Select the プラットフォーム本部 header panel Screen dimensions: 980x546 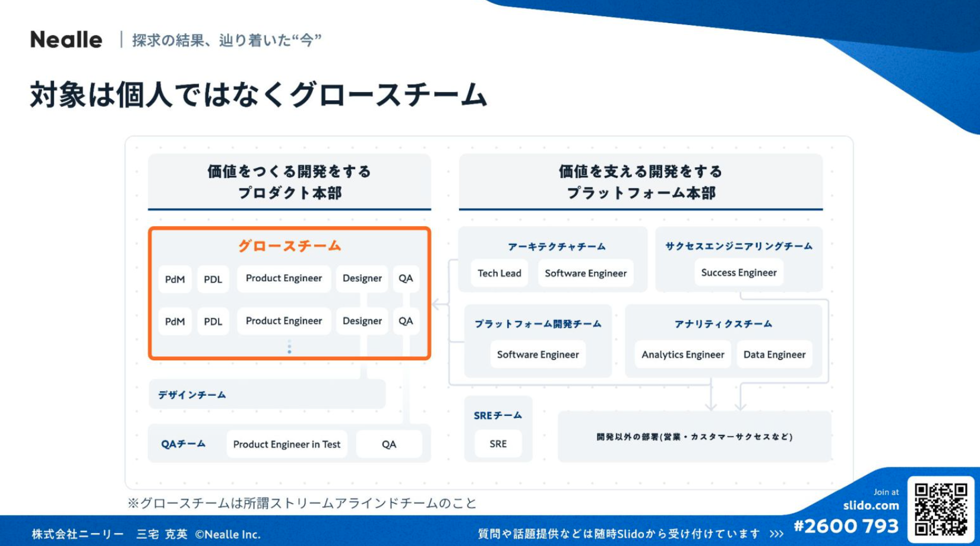click(640, 182)
